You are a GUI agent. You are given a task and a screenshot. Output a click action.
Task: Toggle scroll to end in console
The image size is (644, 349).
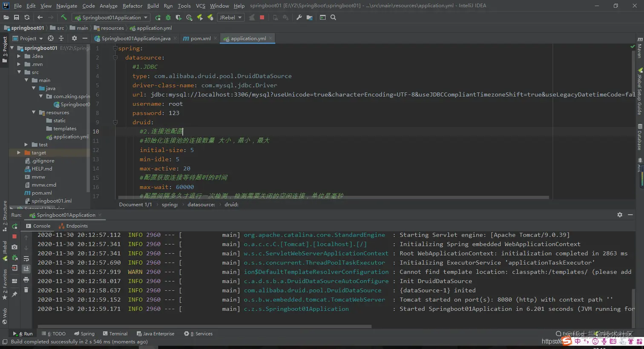tap(26, 269)
